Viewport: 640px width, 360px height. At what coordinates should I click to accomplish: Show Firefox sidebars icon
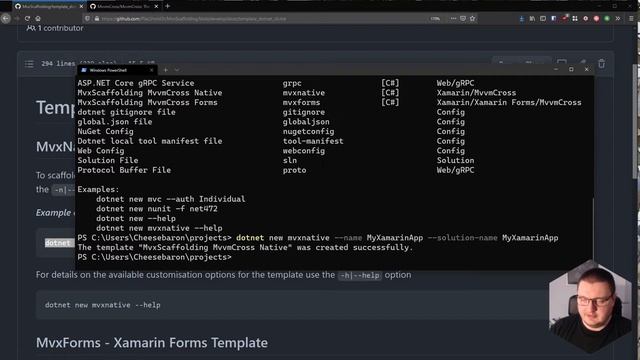(x=543, y=19)
